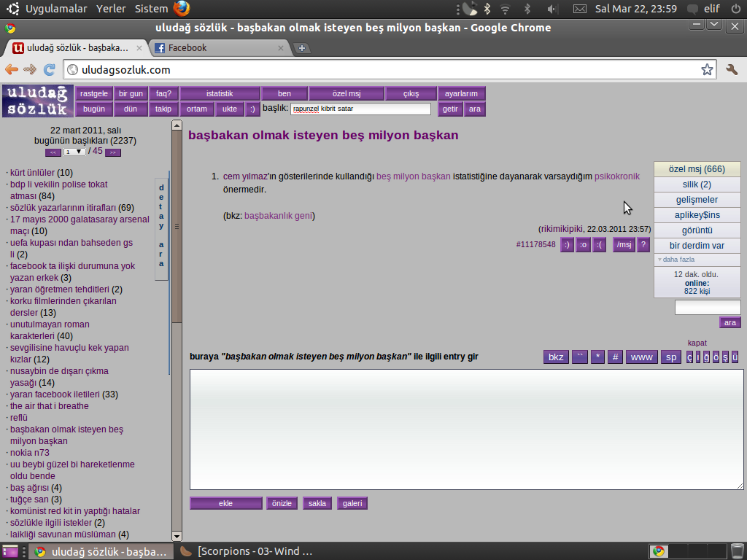
Task: Click the ayarlarım nav item
Action: point(461,94)
